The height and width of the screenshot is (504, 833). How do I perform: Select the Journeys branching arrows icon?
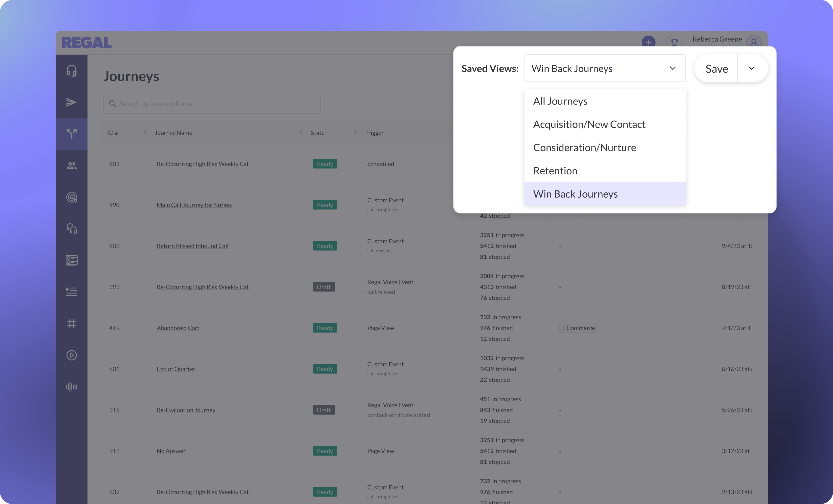(71, 134)
